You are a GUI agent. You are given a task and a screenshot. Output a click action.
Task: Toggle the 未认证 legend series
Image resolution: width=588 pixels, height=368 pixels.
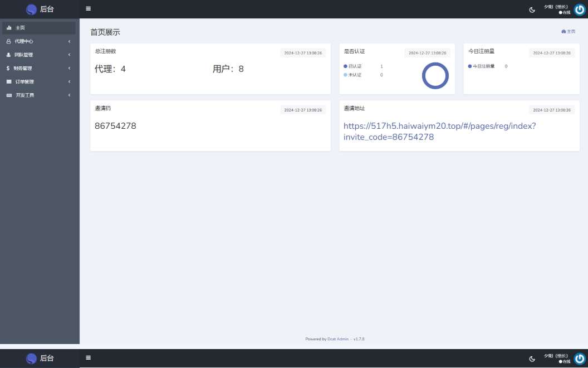(x=353, y=75)
